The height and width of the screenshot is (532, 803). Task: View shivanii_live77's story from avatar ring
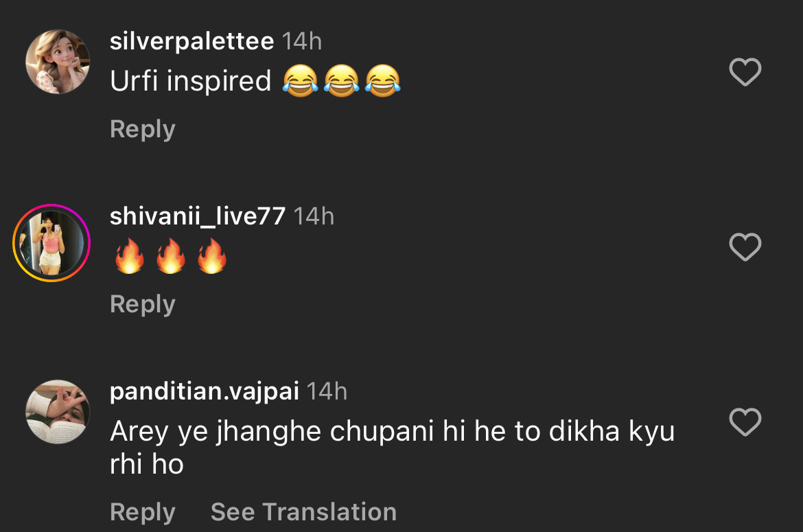(52, 243)
